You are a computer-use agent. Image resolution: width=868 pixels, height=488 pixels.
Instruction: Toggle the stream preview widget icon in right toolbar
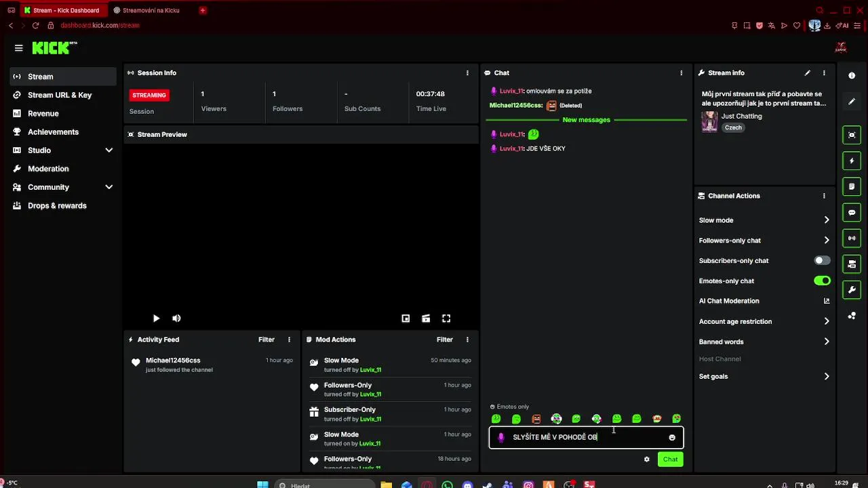pos(852,135)
